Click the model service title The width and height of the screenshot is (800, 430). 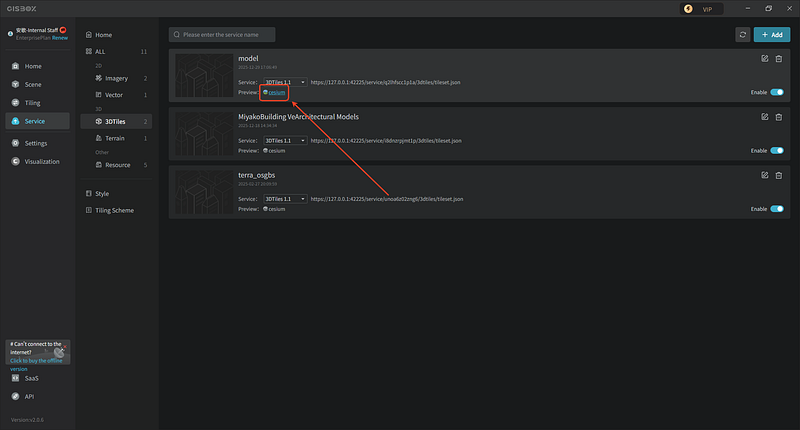[x=248, y=58]
